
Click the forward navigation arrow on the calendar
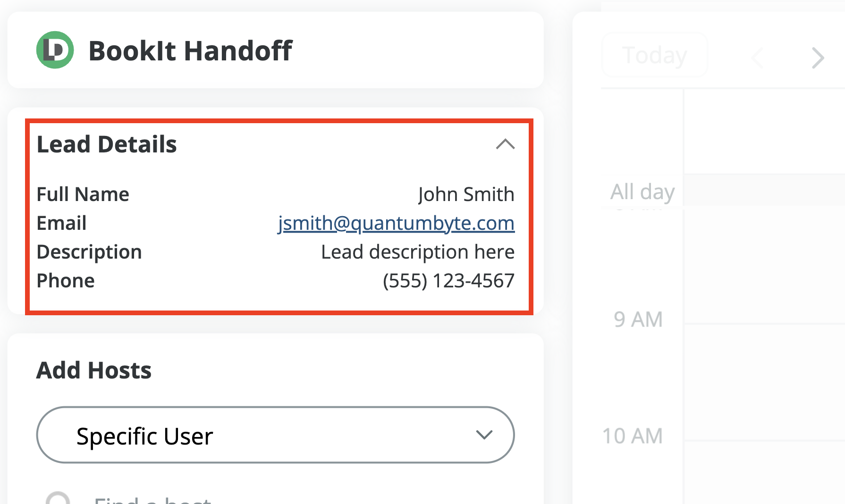(817, 58)
